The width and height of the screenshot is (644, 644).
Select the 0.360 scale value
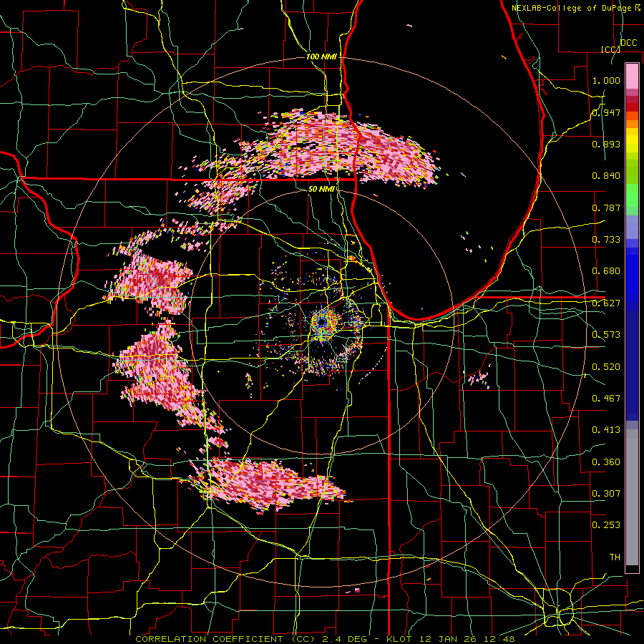point(606,462)
